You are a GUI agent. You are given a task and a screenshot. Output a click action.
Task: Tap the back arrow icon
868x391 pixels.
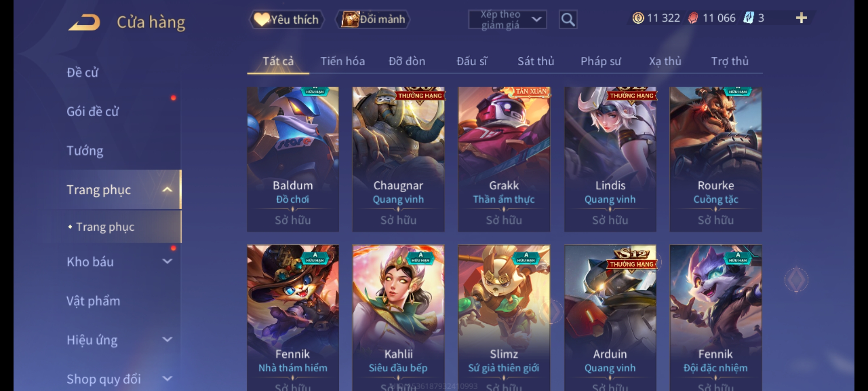(x=84, y=22)
